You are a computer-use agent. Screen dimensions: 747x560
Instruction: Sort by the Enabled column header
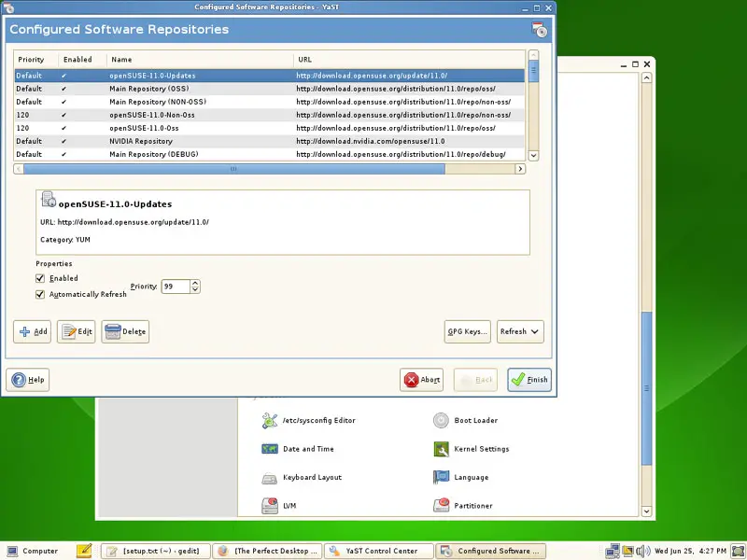click(82, 60)
